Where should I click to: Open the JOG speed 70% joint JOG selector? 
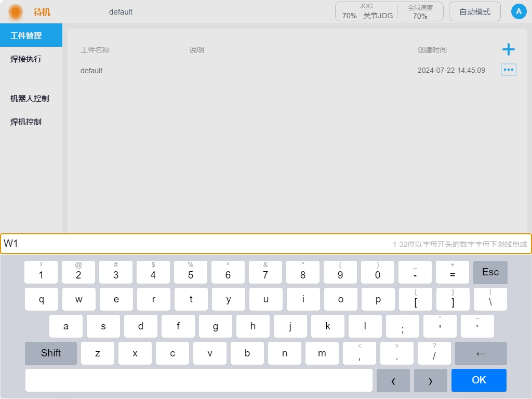coord(366,11)
